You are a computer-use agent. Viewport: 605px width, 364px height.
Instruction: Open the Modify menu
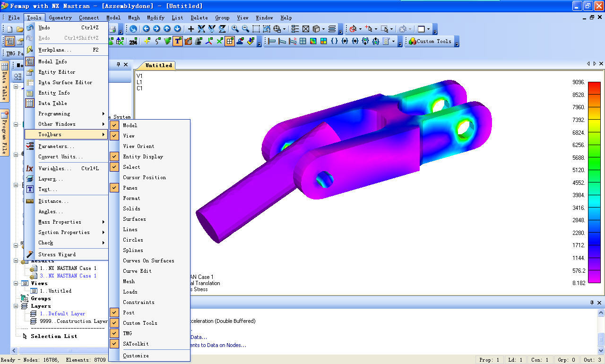click(x=156, y=18)
